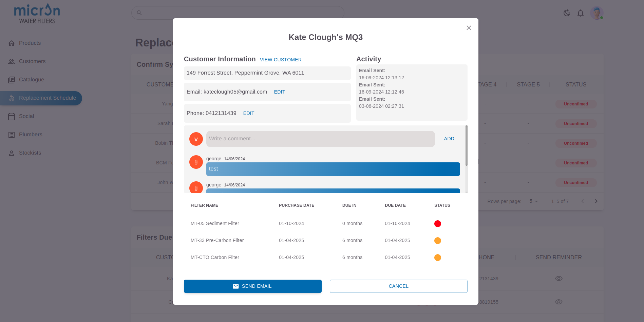The width and height of the screenshot is (644, 322).
Task: Select the MT-05 Sediment Filter row name
Action: pyautogui.click(x=215, y=223)
